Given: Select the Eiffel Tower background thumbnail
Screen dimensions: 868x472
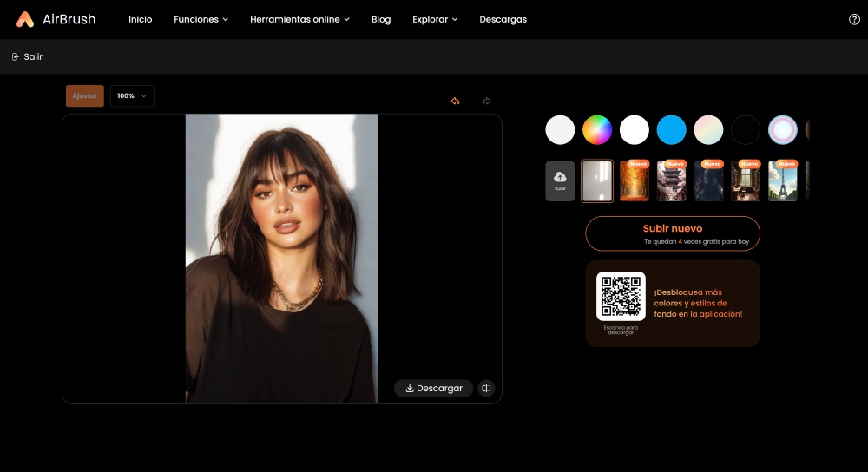Looking at the screenshot, I should tap(782, 180).
